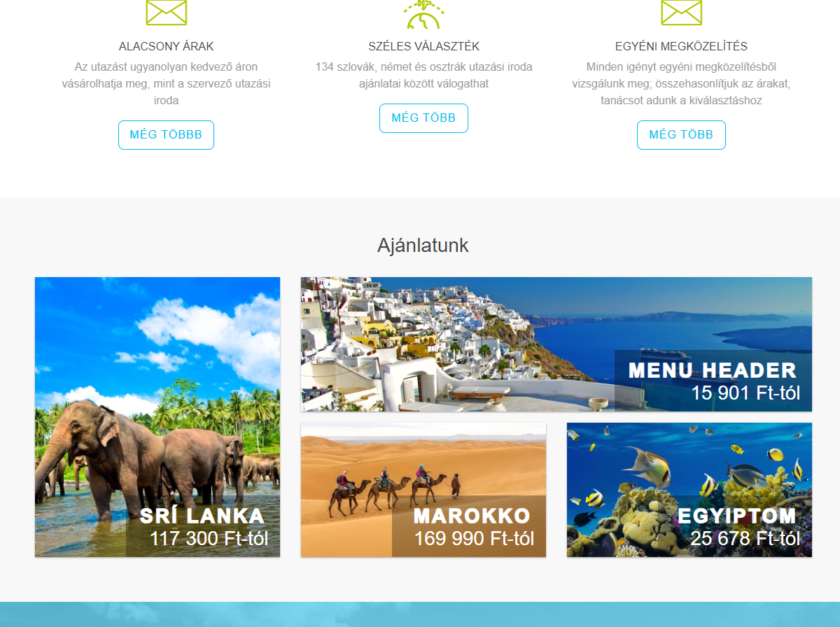
Task: Select the 25 678 Ft-tól price label
Action: pos(745,538)
